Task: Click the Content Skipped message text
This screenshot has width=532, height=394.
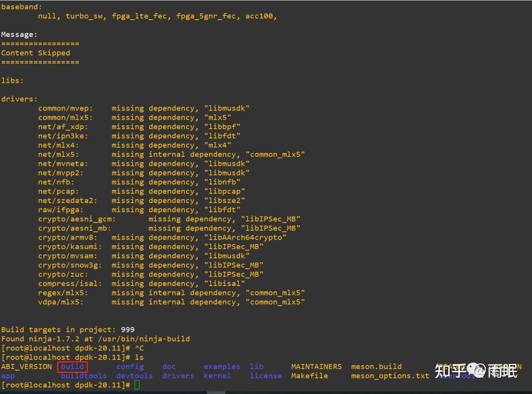Action: point(35,53)
